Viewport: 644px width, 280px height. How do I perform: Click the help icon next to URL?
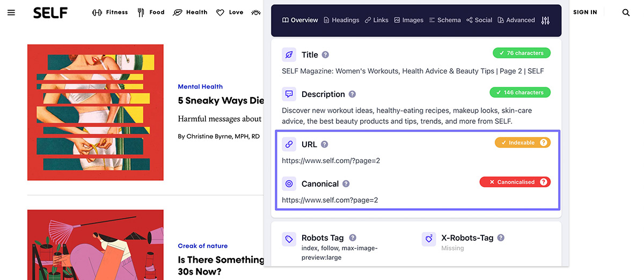tap(324, 144)
